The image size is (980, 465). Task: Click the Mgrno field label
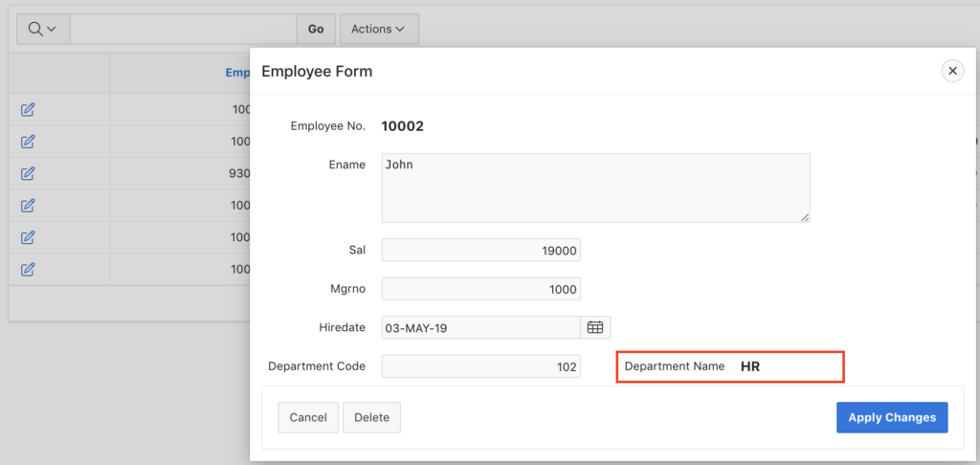pos(348,289)
